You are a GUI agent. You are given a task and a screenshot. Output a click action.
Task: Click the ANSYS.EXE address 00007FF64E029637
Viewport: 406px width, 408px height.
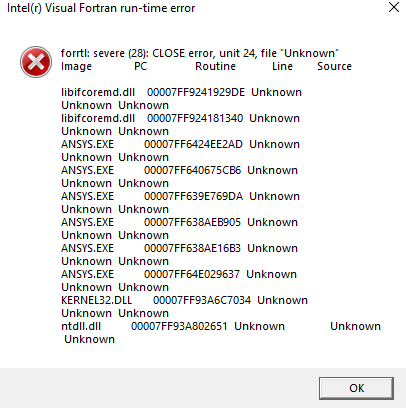[192, 274]
